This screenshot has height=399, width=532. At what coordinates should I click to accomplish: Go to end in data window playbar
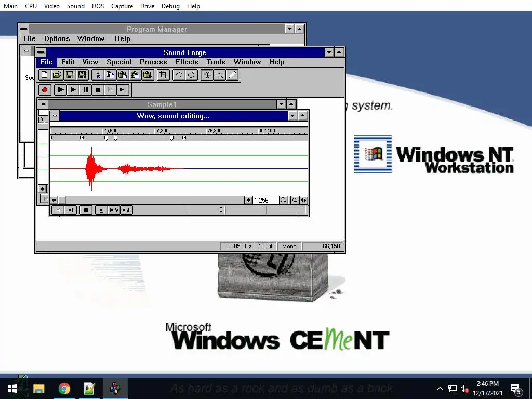tap(70, 210)
